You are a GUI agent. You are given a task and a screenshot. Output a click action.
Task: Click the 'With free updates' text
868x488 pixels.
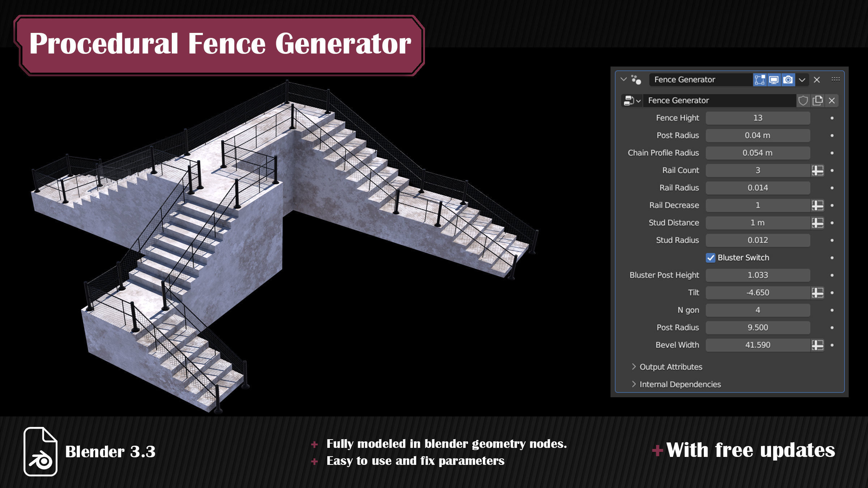click(751, 450)
